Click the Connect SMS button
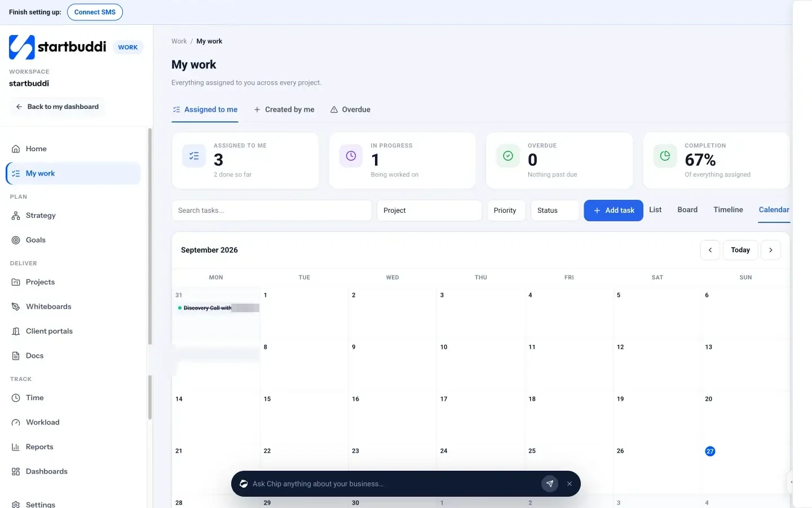Screen dimensions: 812x508 [95, 12]
